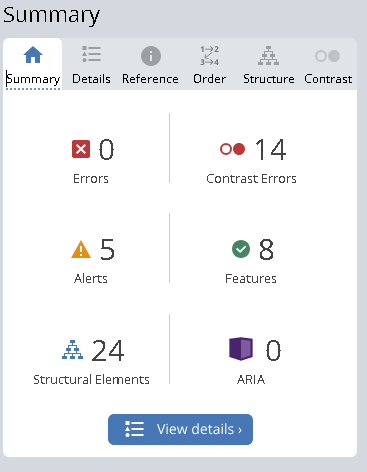This screenshot has height=472, width=367.
Task: Click the 14 Contrast Errors count
Action: pos(270,150)
